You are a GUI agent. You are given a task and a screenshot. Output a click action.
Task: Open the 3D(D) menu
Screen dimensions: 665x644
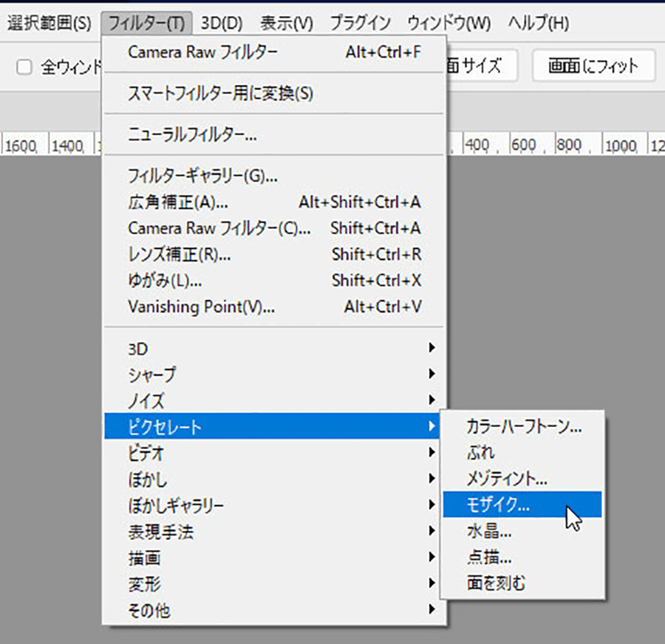point(222,23)
